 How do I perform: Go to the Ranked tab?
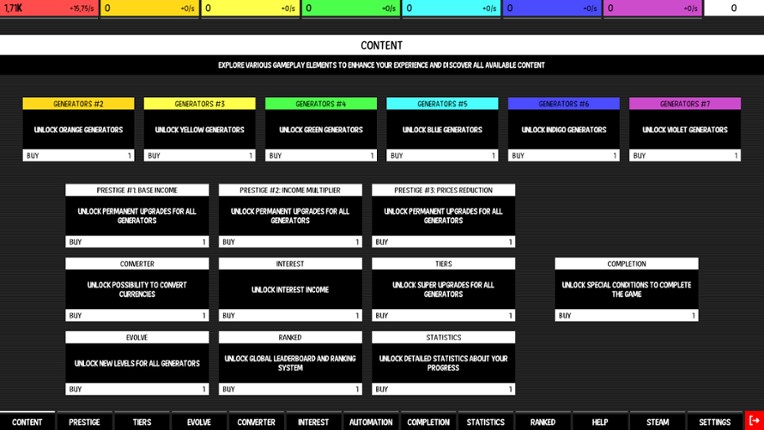(543, 422)
